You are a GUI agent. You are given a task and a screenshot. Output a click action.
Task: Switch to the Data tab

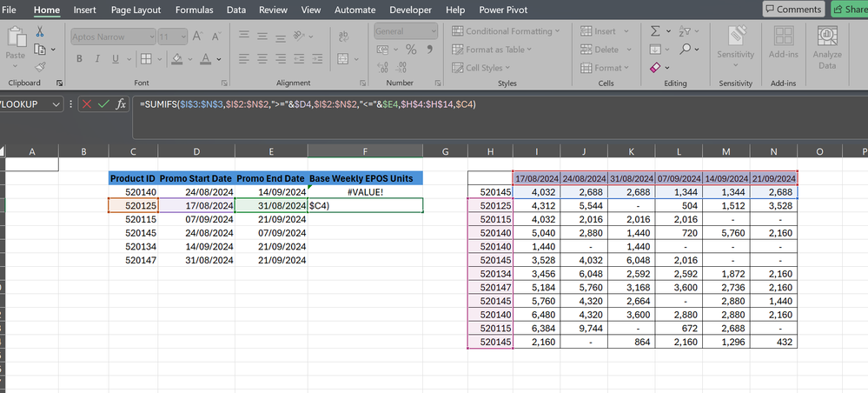[236, 10]
